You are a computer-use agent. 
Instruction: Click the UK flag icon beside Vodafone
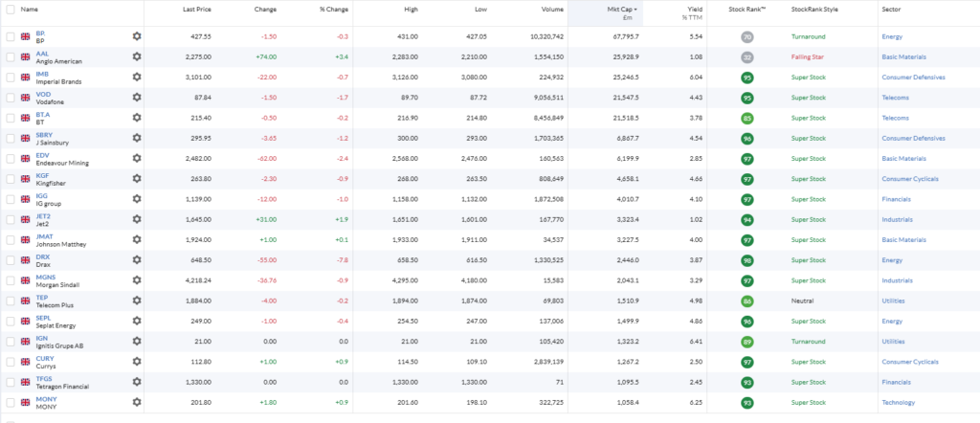pyautogui.click(x=26, y=98)
